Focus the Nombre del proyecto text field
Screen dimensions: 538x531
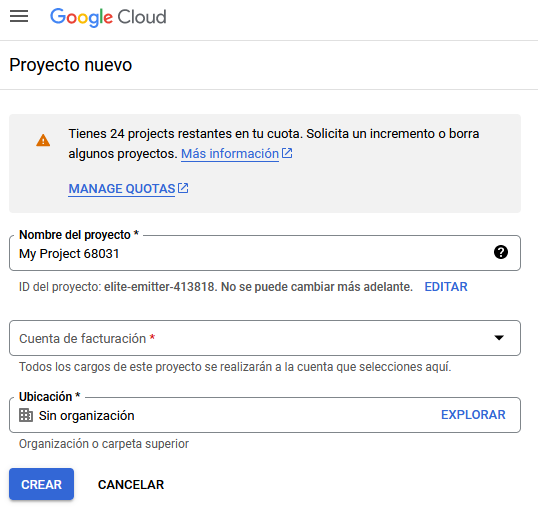(265, 253)
